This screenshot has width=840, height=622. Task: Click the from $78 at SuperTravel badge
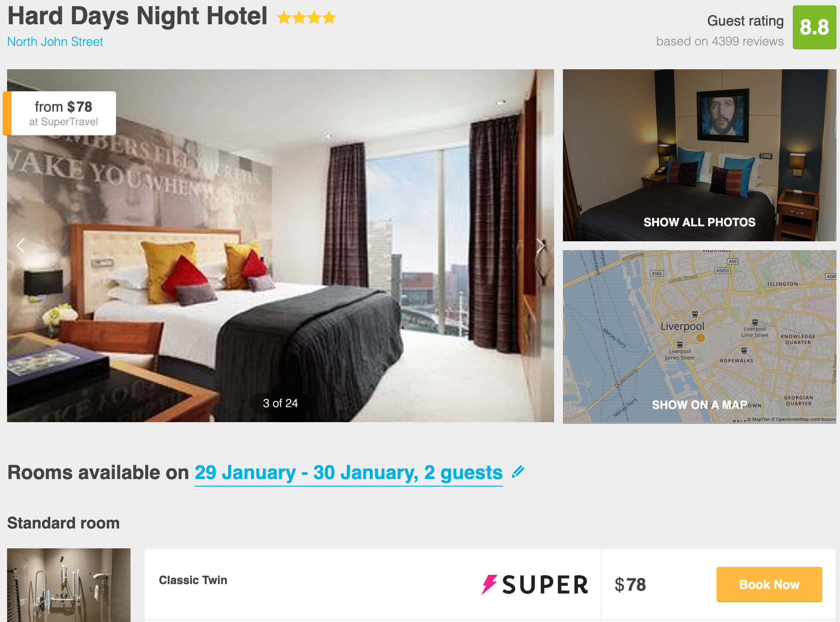click(60, 113)
